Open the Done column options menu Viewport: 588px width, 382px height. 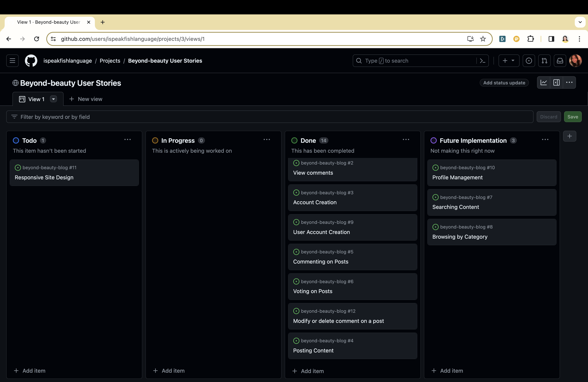pos(406,140)
